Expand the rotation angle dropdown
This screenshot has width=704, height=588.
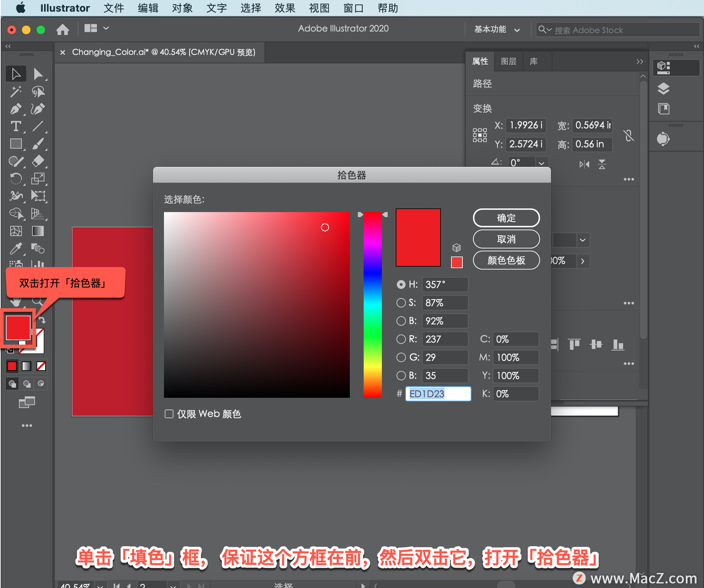click(x=542, y=163)
